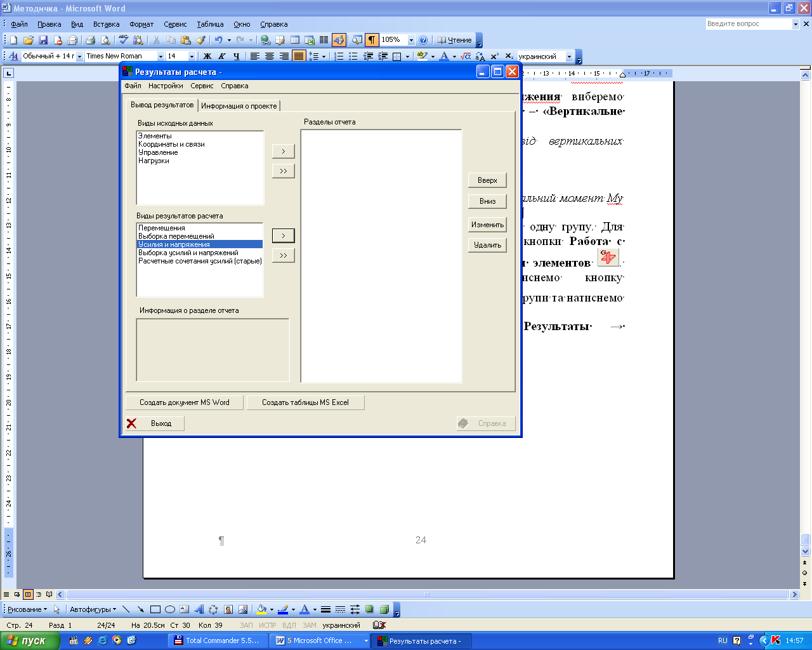This screenshot has width=812, height=650.
Task: Toggle Italic (К) formatting
Action: coord(221,56)
